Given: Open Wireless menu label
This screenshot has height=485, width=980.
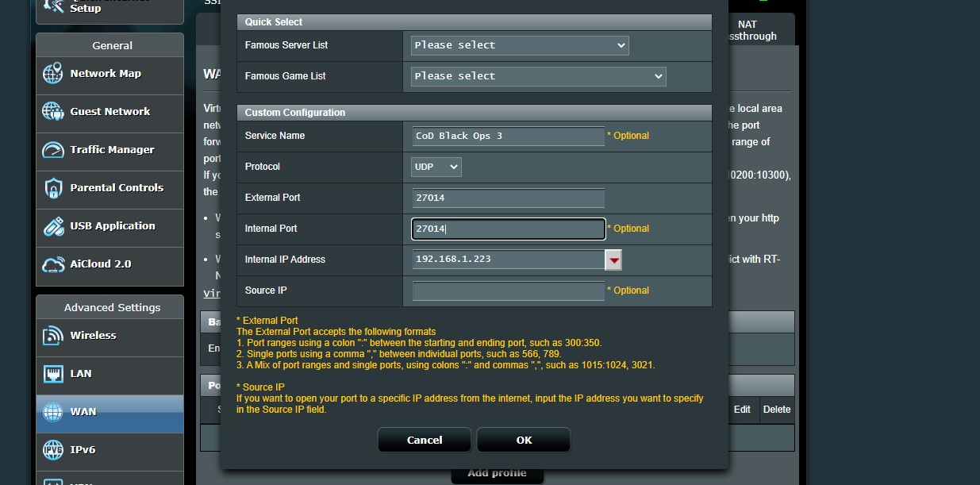Looking at the screenshot, I should tap(93, 336).
